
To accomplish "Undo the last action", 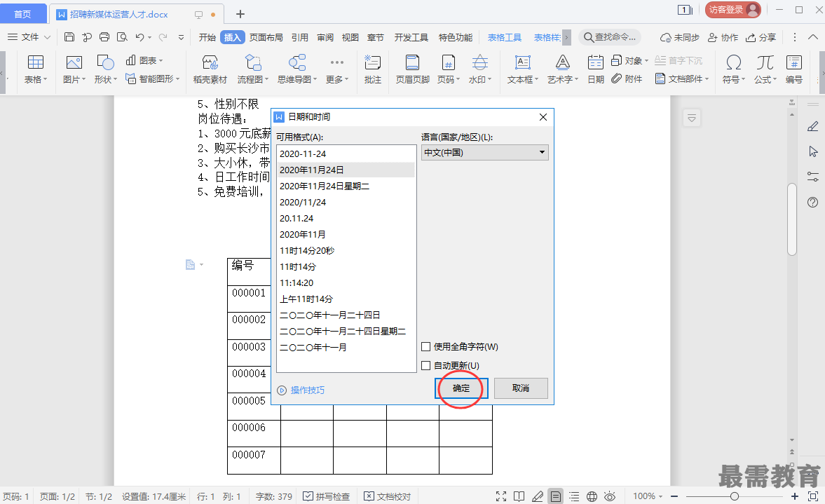I will tap(139, 37).
